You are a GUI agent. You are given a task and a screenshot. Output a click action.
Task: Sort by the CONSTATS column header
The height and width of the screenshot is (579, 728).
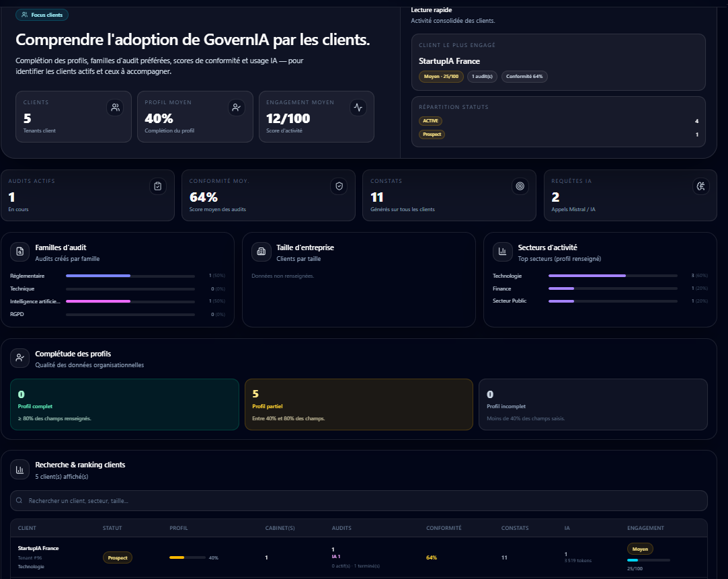515,528
